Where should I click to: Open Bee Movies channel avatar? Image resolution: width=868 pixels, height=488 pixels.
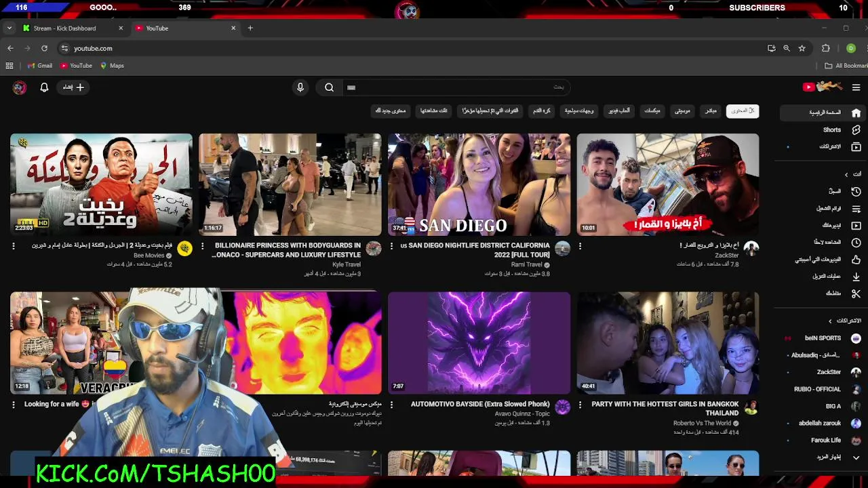(184, 249)
